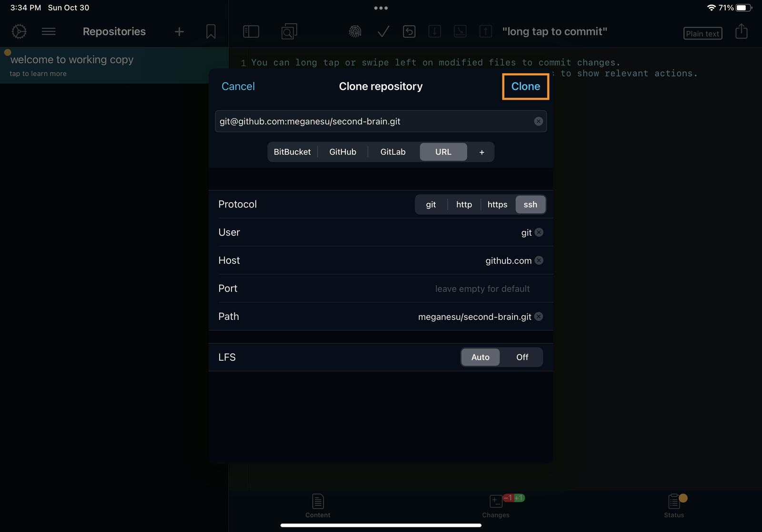The height and width of the screenshot is (532, 762).
Task: Tap Clone to clone the repository
Action: [525, 87]
